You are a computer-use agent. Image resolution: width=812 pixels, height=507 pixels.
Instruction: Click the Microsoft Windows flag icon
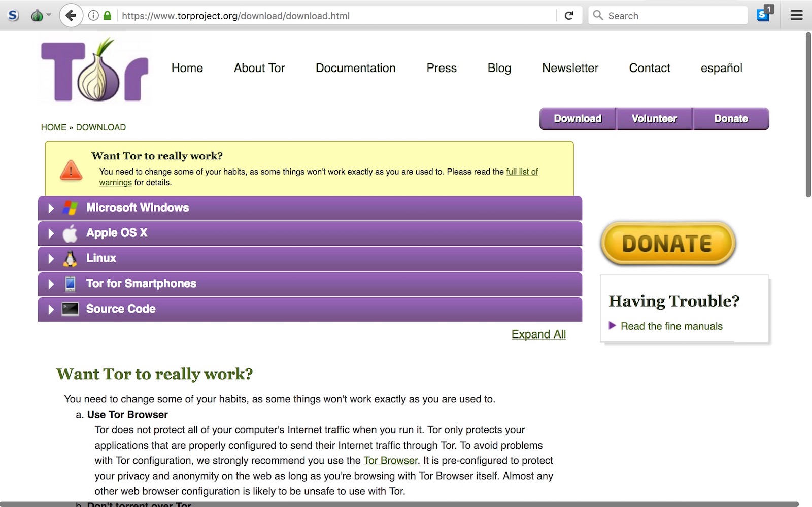70,208
